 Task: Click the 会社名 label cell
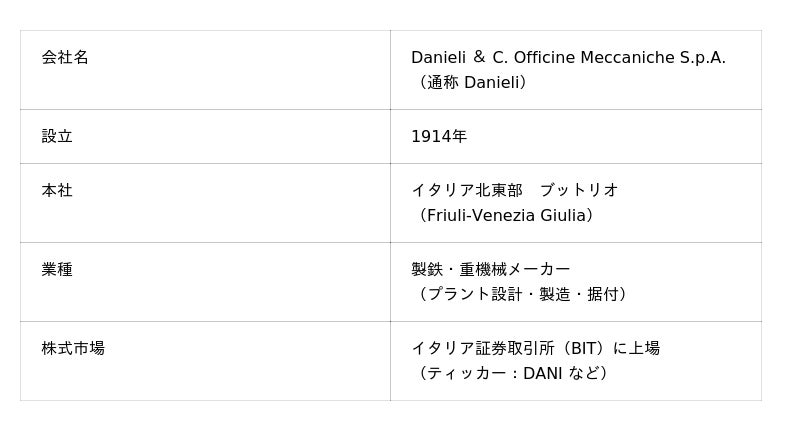click(x=65, y=58)
